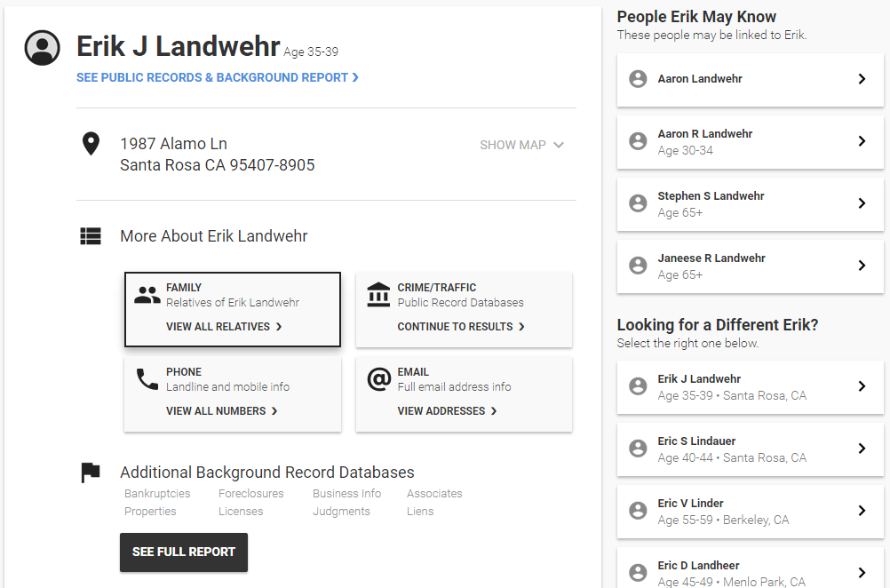Click the @ email icon
This screenshot has height=588, width=890.
click(x=378, y=379)
